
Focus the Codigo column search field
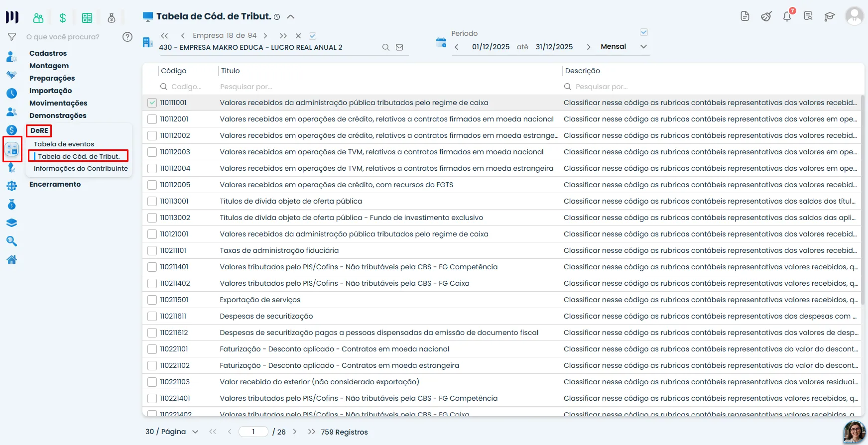pyautogui.click(x=187, y=87)
